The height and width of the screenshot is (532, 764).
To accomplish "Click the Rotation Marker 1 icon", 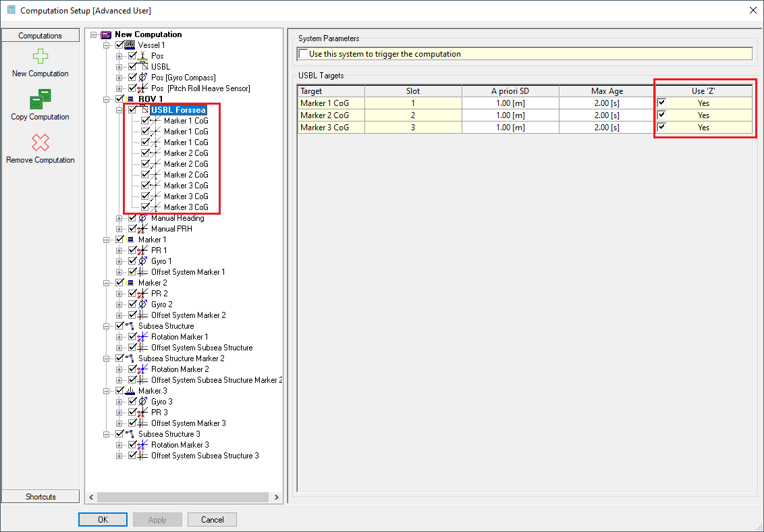I will (x=142, y=337).
